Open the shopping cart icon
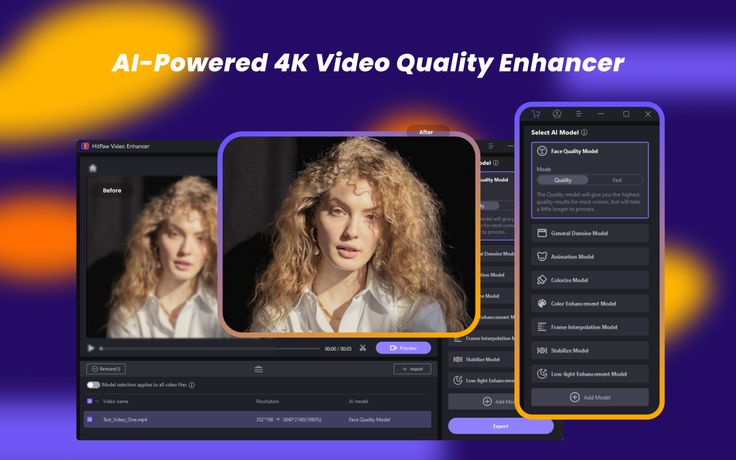Viewport: 736px width, 460px height. [x=536, y=114]
